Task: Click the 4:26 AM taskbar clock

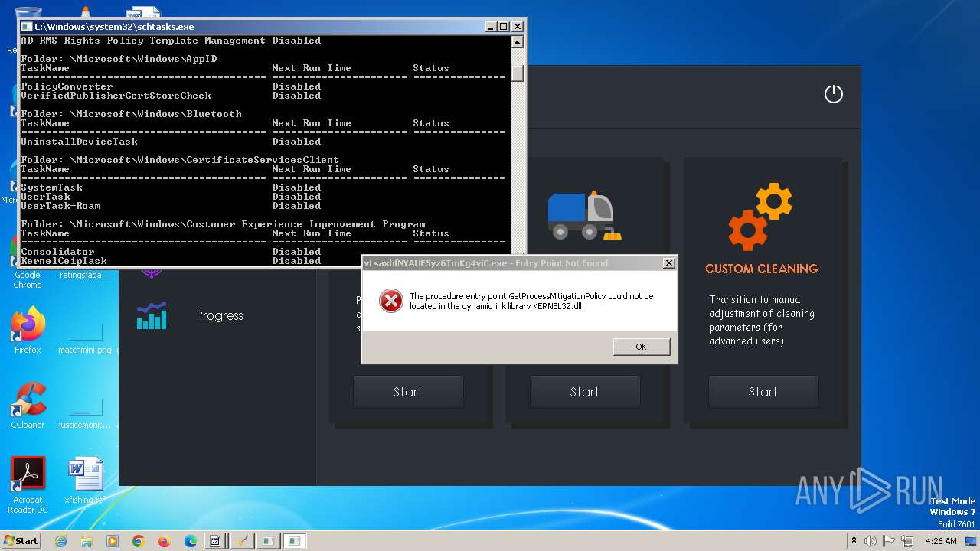Action: [941, 540]
